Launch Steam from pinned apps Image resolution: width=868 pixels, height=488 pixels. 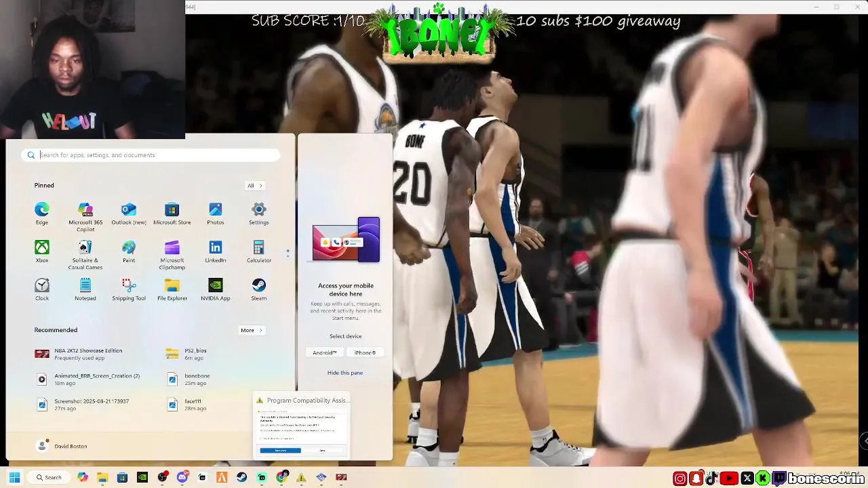click(259, 289)
